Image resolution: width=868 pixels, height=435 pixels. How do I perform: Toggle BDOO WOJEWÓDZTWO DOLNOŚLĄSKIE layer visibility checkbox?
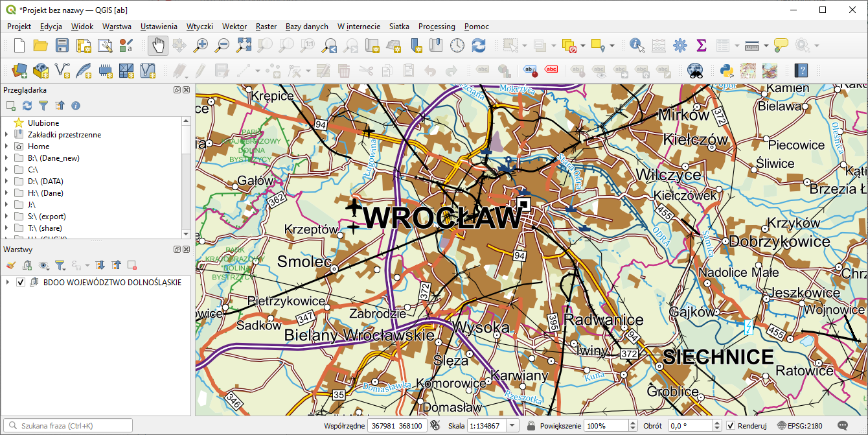click(21, 283)
